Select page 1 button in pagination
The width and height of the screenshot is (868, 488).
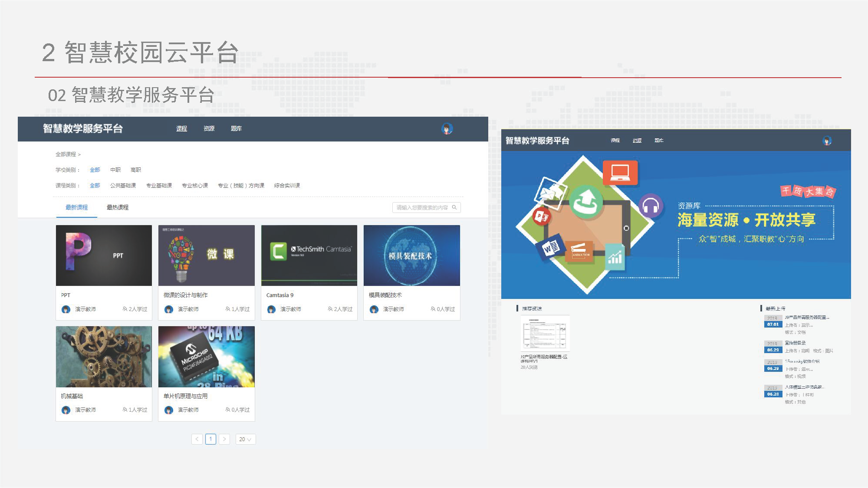click(210, 439)
